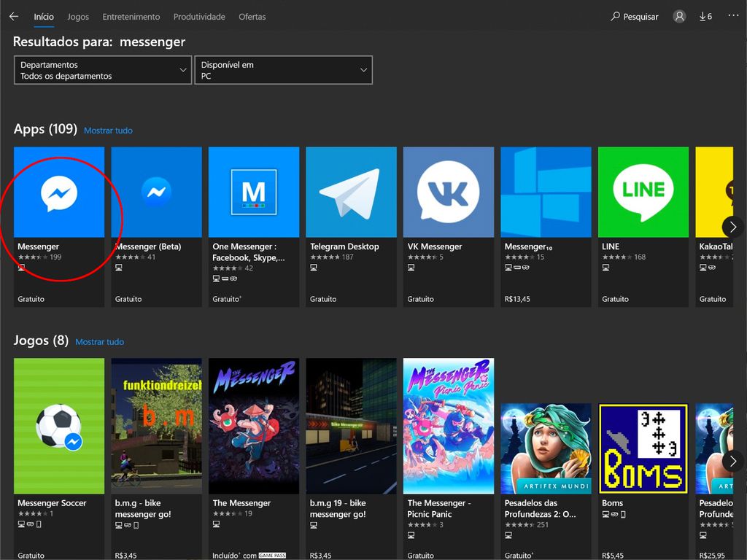The image size is (747, 560).
Task: Click the Messenger Soccer title text
Action: 52,503
